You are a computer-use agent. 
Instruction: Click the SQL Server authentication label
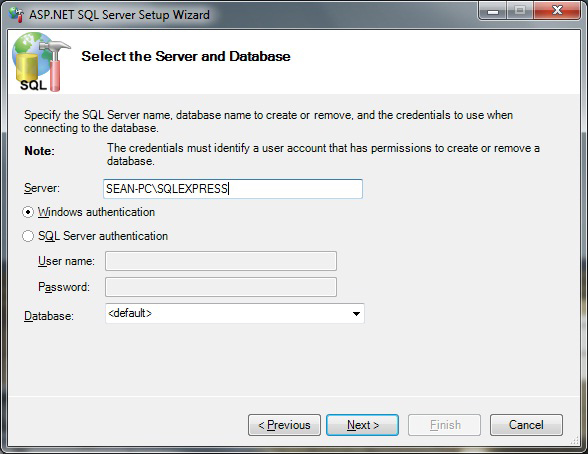pyautogui.click(x=103, y=236)
